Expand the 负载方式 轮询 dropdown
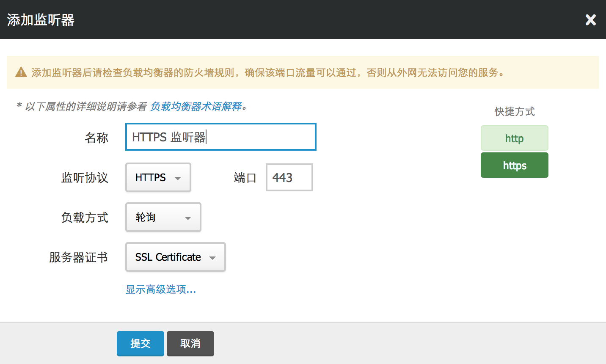Viewport: 606px width, 364px height. (x=163, y=218)
